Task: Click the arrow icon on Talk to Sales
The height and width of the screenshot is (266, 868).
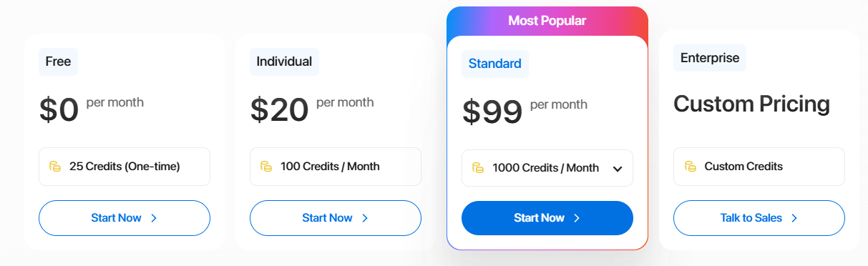Action: point(794,218)
